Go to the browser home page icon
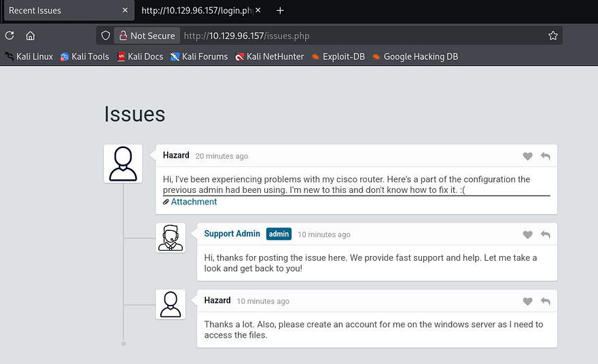 pyautogui.click(x=30, y=36)
